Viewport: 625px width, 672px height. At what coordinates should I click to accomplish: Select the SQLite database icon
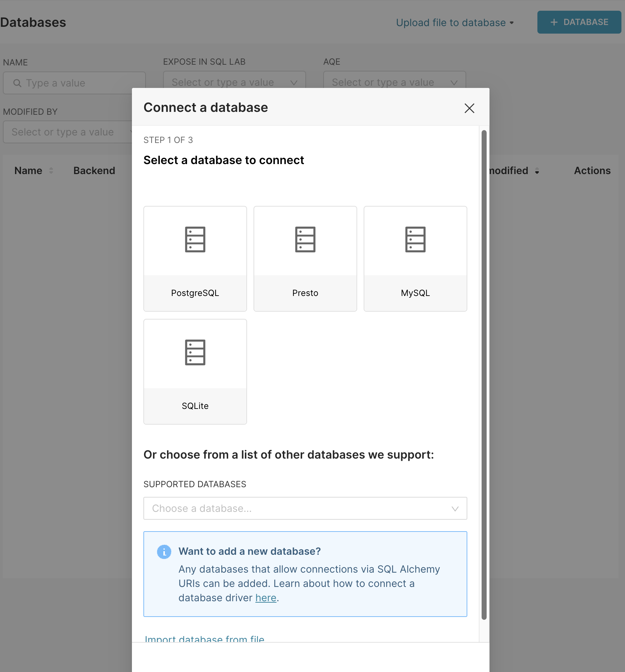195,352
